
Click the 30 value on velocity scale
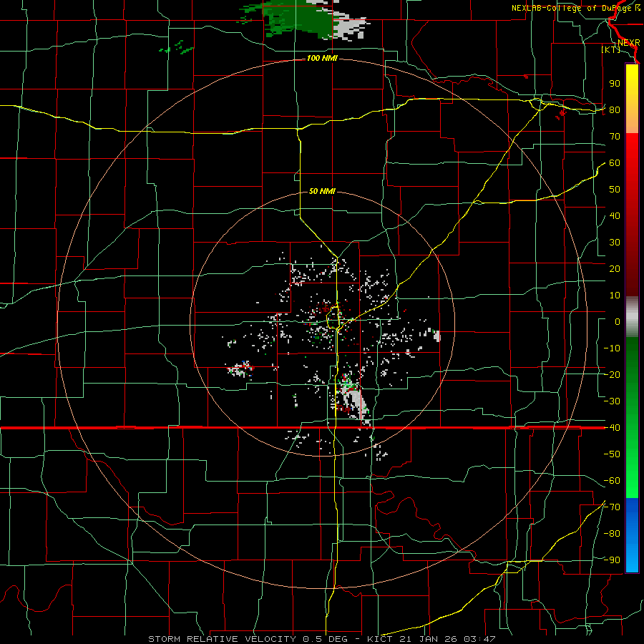click(615, 243)
